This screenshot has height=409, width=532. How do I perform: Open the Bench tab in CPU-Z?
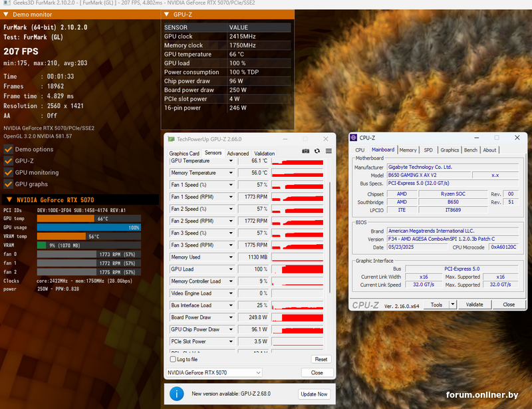(471, 150)
